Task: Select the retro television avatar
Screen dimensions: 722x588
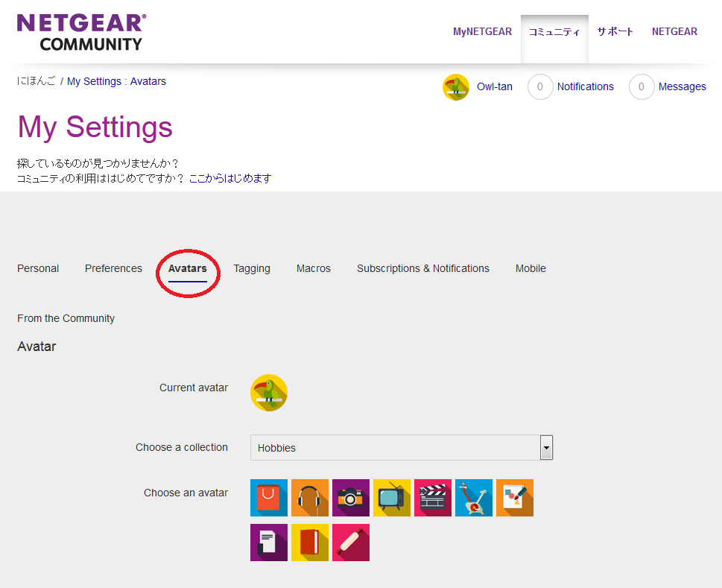Action: (392, 498)
